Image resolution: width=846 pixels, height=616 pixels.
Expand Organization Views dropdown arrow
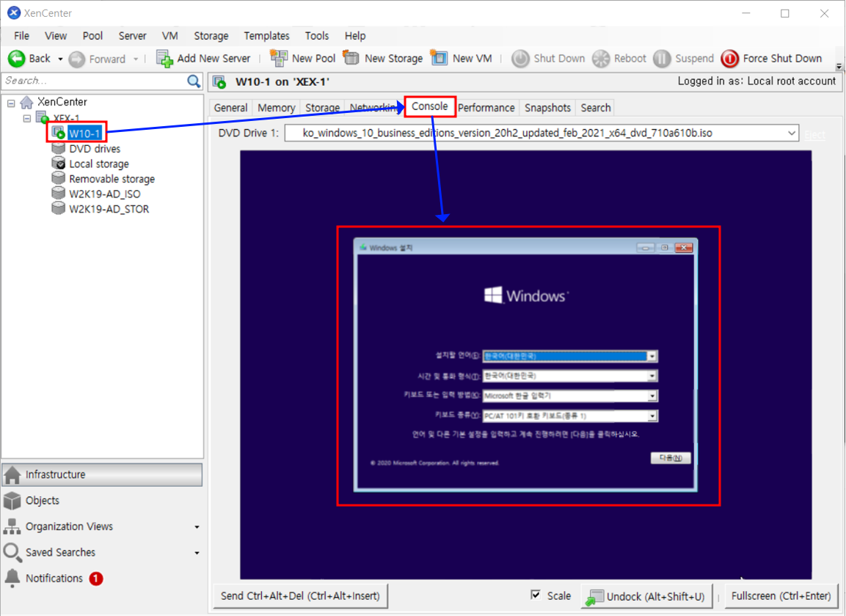(x=197, y=527)
